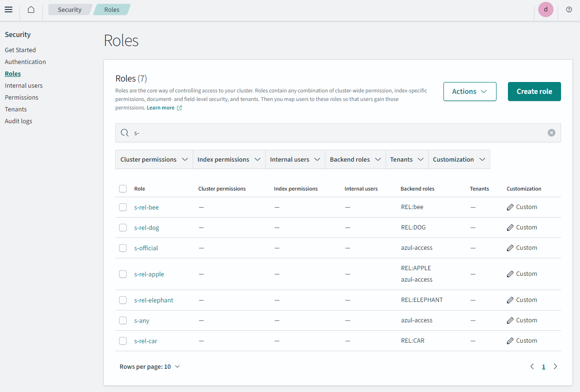Open the user avatar menu labeled d
Image resolution: width=580 pixels, height=392 pixels.
(x=545, y=9)
